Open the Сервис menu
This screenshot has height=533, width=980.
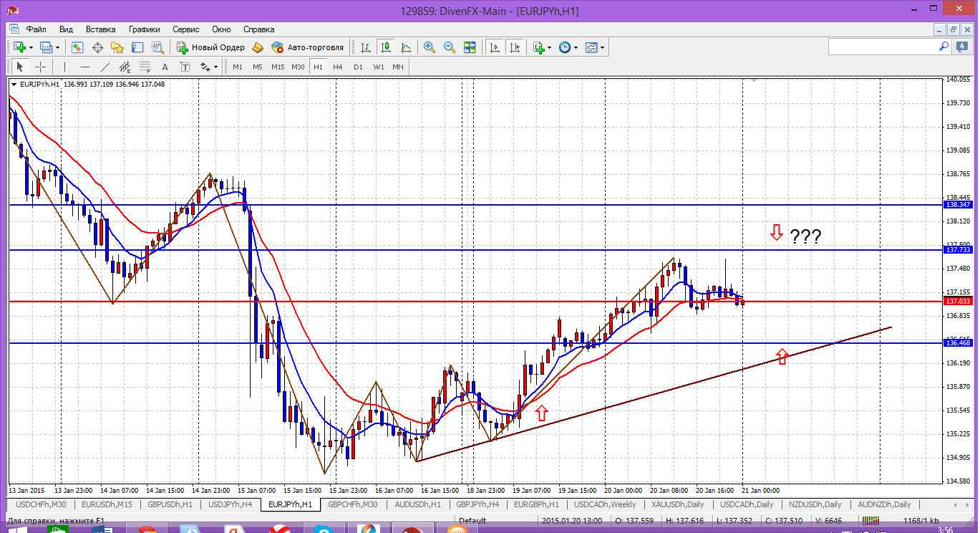(186, 29)
